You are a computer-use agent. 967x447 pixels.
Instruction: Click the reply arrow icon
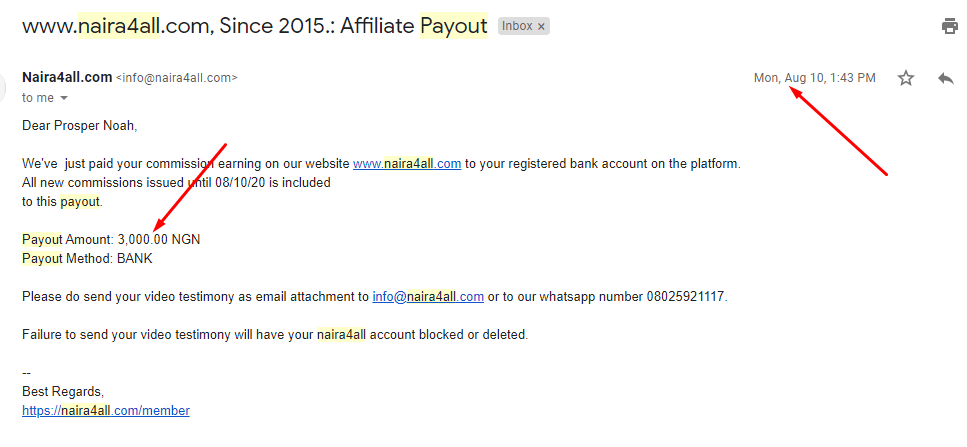(946, 78)
